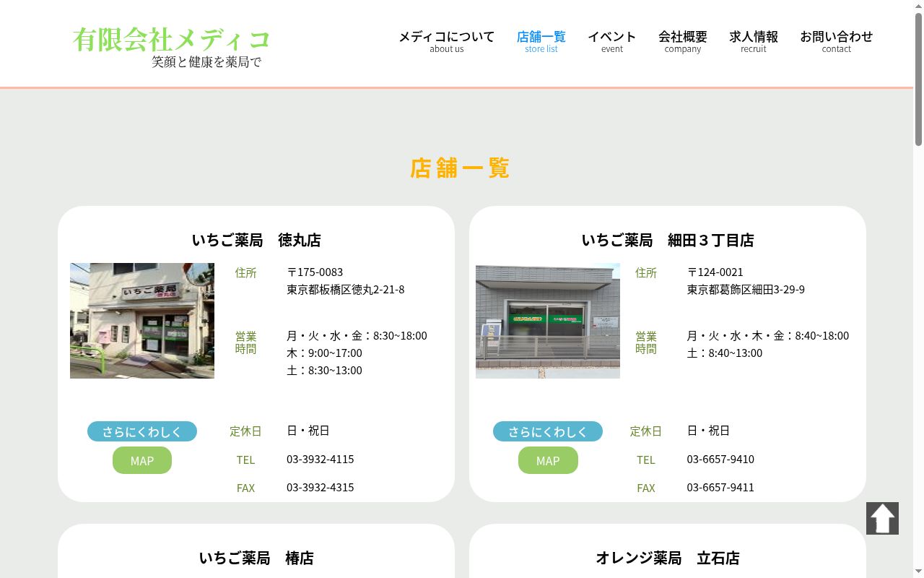Click hours 月・火・水・金:8:30~18:00
924x578 pixels.
click(357, 335)
